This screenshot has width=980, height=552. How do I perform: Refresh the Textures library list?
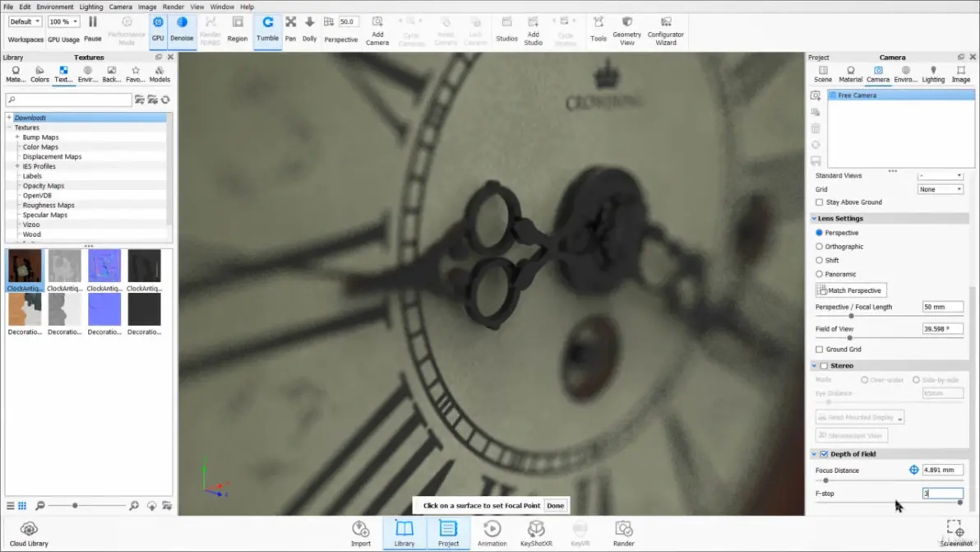coord(165,100)
